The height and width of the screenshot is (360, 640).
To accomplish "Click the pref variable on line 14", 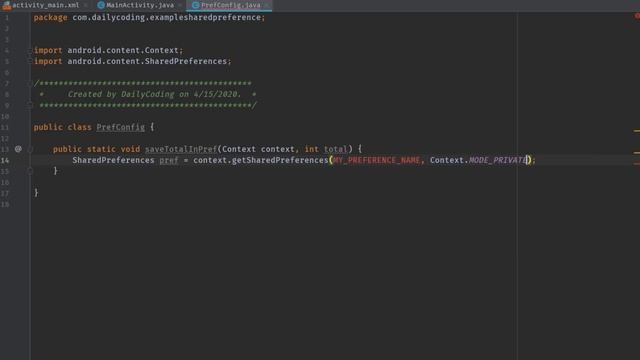I will (169, 160).
